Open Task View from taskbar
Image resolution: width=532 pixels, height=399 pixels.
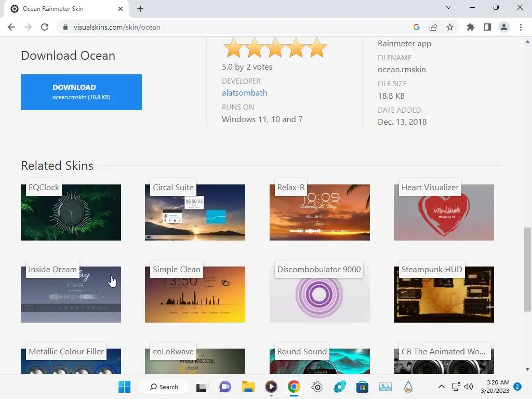(x=201, y=387)
